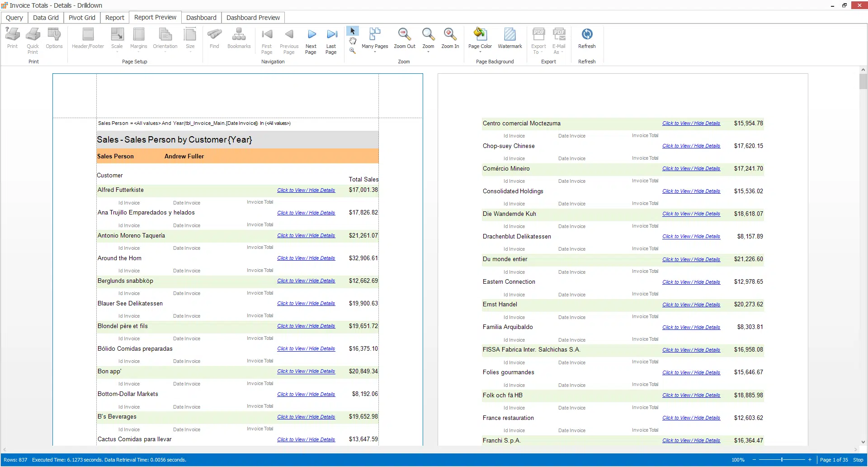
Task: Open the Many Pages layout dropdown
Action: 375,40
